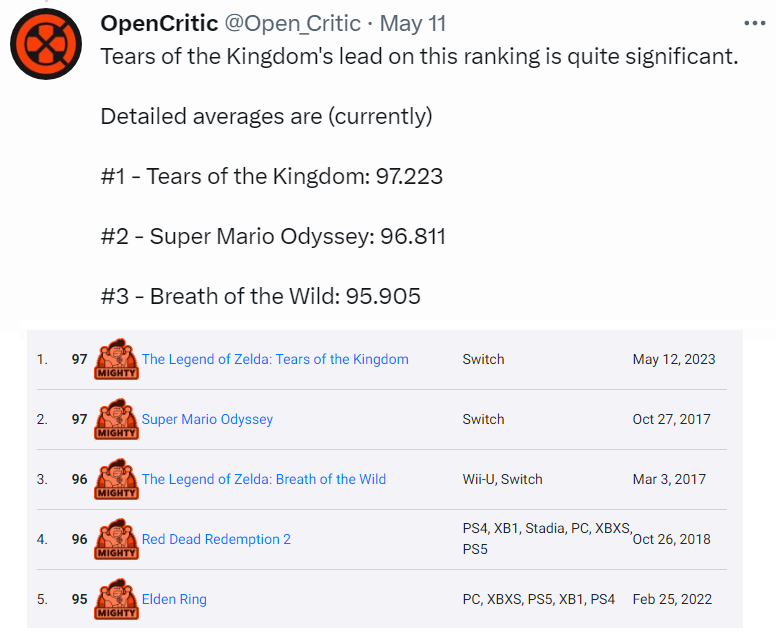This screenshot has height=644, width=776.
Task: Click the Wii-U, Switch platform text
Action: click(x=502, y=479)
